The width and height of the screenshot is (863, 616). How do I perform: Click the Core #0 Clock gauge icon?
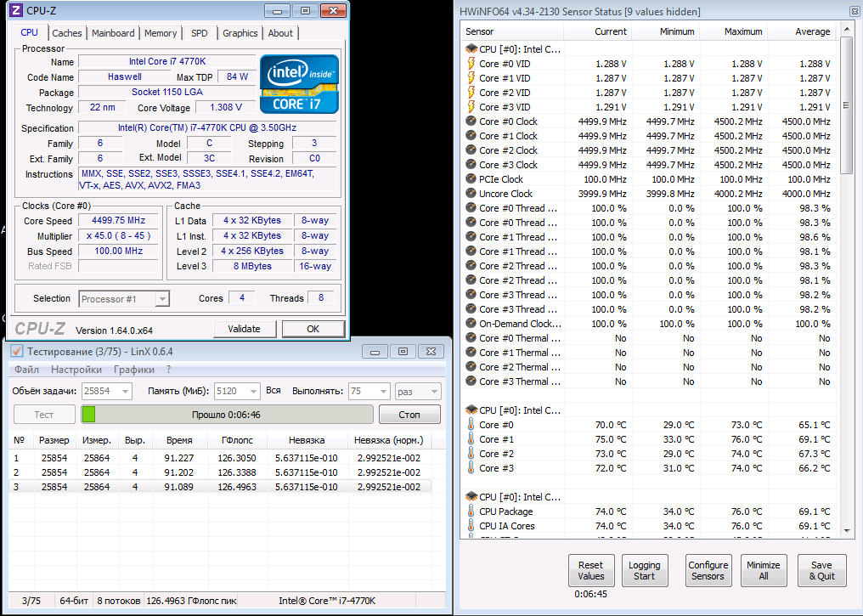[x=471, y=122]
